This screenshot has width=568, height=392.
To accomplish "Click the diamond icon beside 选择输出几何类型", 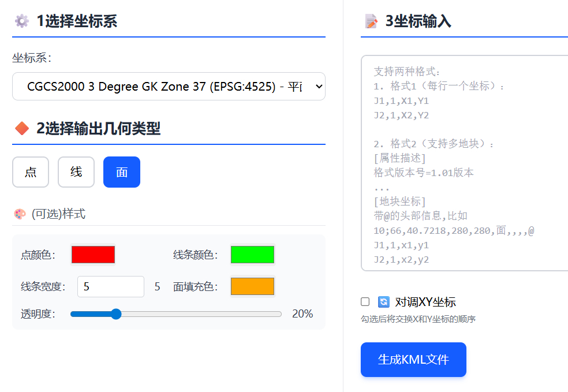I will click(x=22, y=128).
